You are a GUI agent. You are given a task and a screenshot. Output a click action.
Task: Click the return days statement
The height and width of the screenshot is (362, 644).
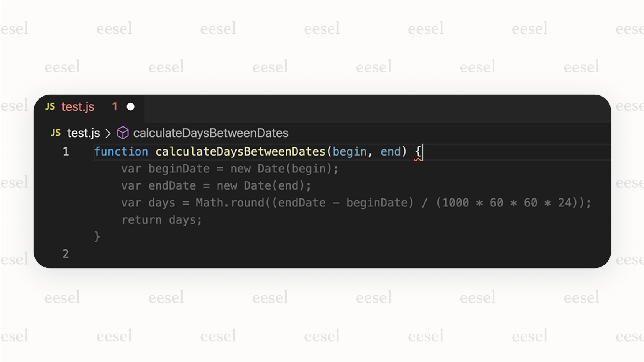(x=161, y=219)
